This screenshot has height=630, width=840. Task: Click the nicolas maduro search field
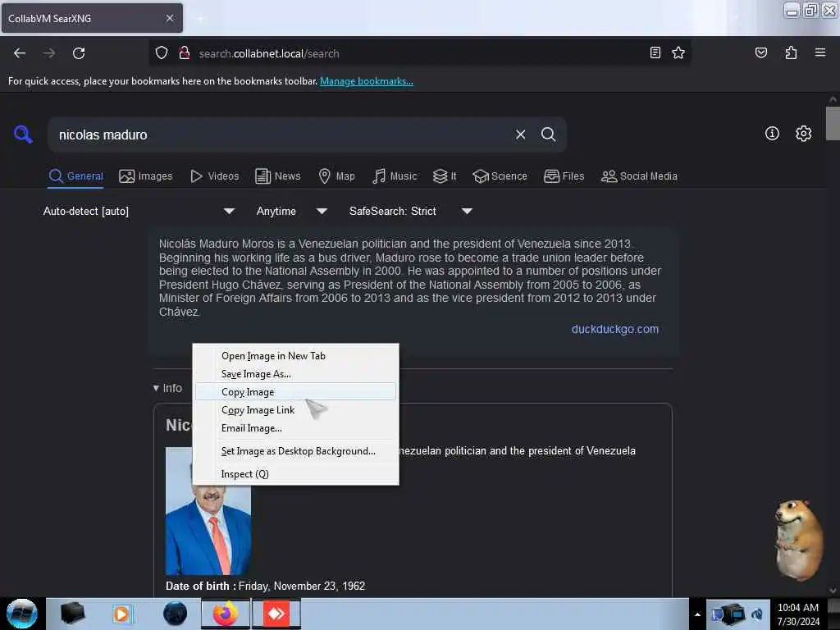click(x=281, y=135)
